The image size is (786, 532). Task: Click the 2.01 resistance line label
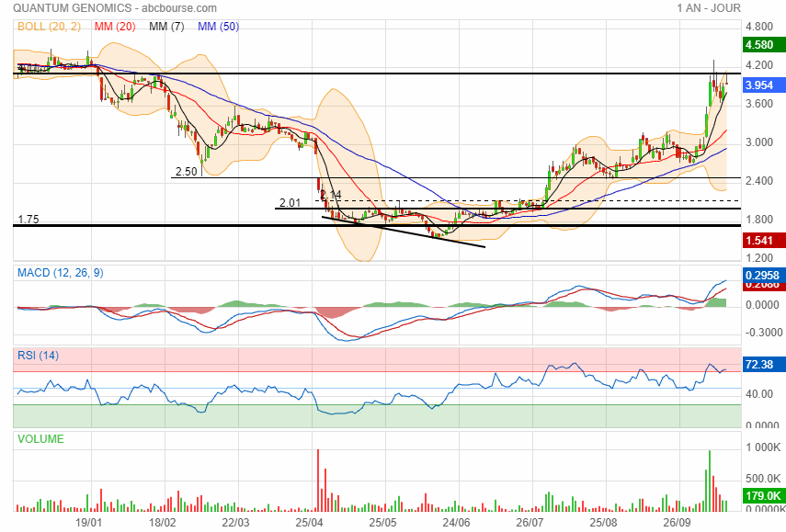pyautogui.click(x=290, y=203)
